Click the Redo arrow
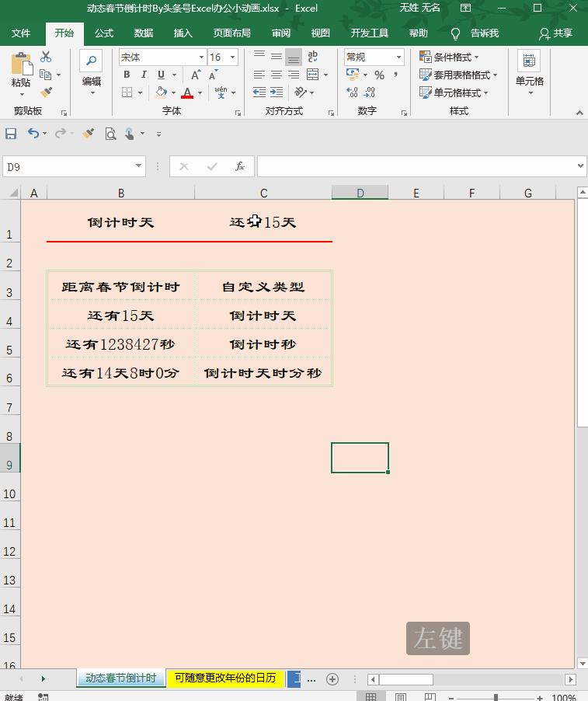This screenshot has width=588, height=701. (61, 133)
